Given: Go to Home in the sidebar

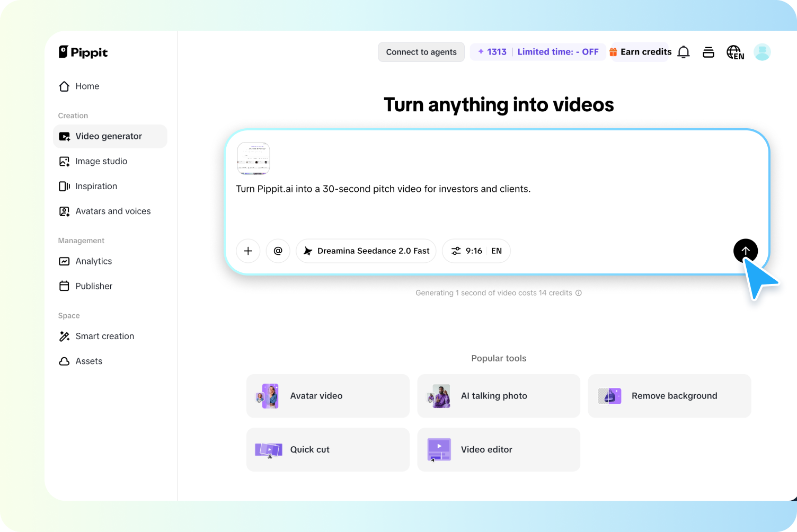Looking at the screenshot, I should click(79, 86).
